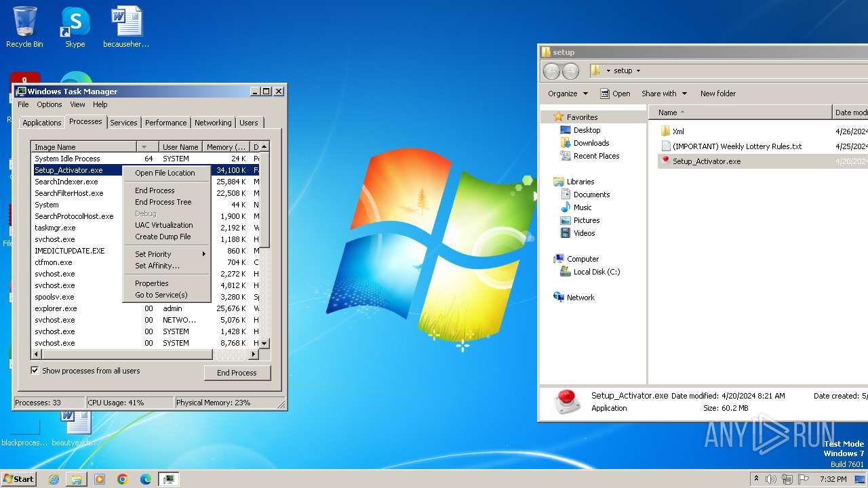Click the Action Center flag icon

[x=804, y=479]
